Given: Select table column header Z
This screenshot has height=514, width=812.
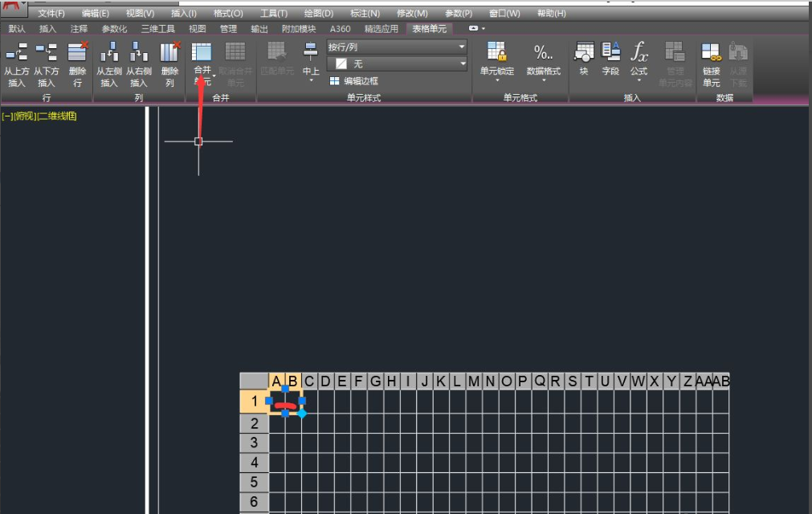Looking at the screenshot, I should coord(688,381).
